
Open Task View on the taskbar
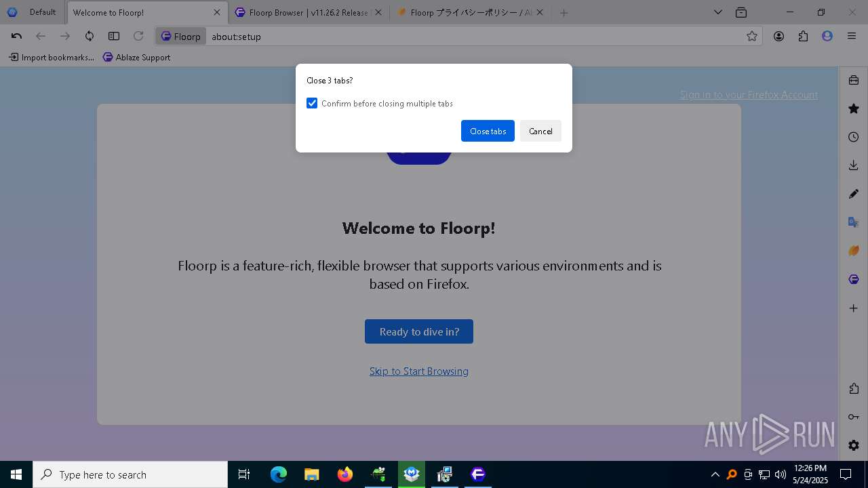[x=244, y=474]
